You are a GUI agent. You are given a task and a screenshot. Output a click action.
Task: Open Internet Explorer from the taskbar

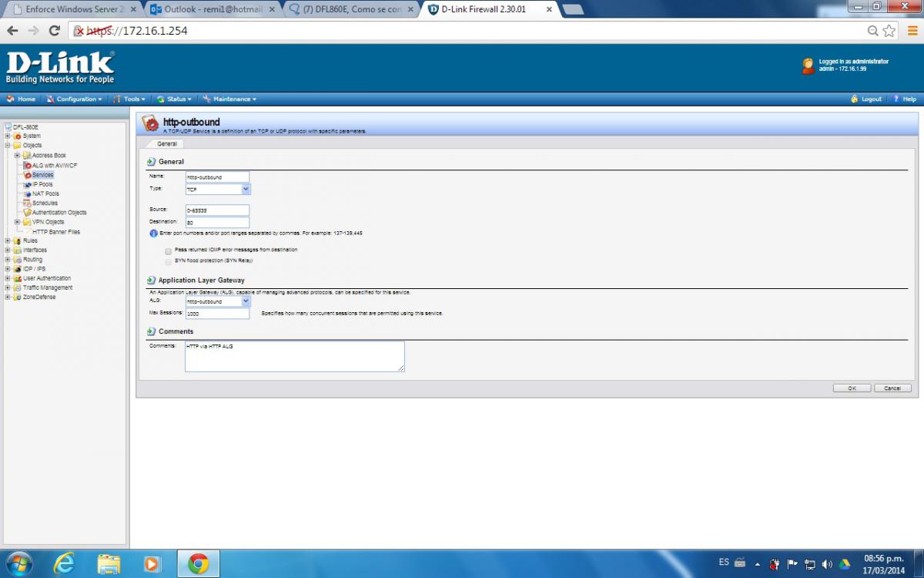tap(65, 564)
